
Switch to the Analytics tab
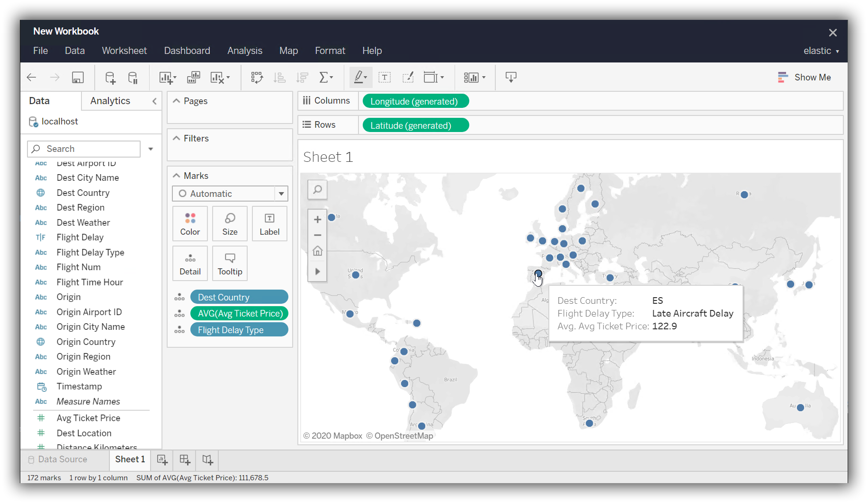pyautogui.click(x=110, y=101)
